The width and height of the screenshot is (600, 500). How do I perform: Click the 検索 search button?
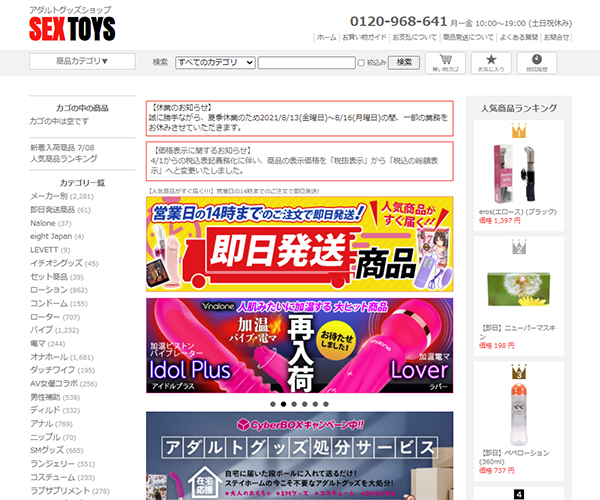click(404, 62)
